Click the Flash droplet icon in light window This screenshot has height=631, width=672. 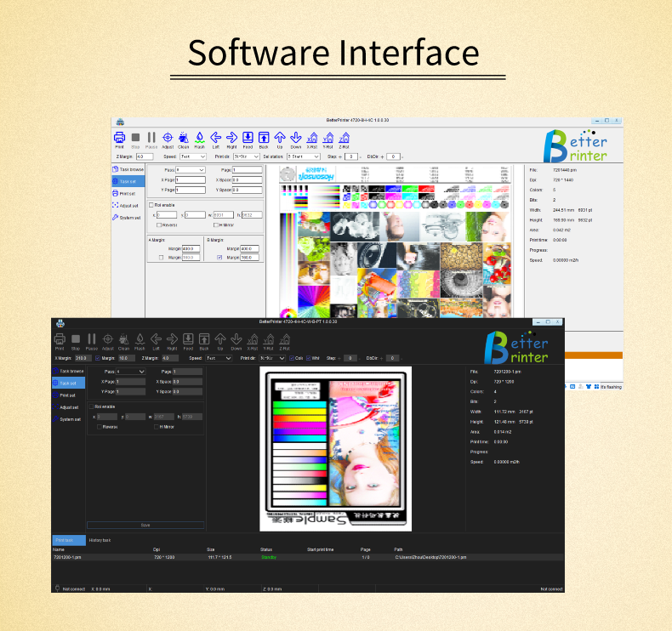pyautogui.click(x=199, y=138)
